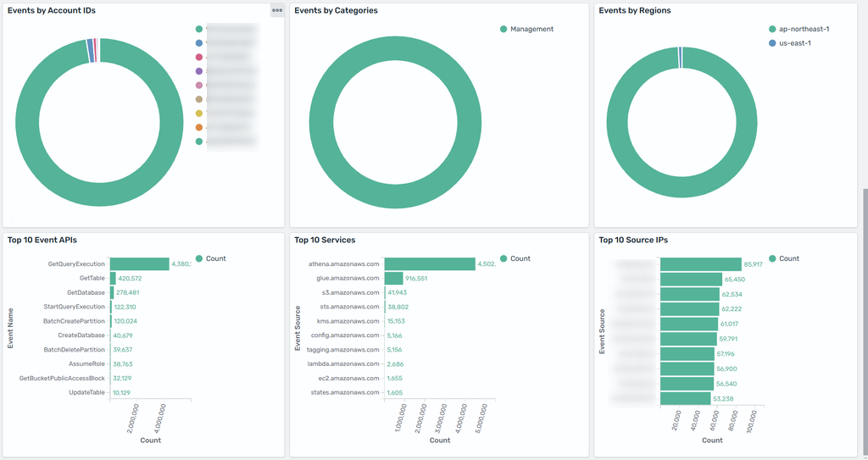Click the states.amazonaws.com axis label

346,392
